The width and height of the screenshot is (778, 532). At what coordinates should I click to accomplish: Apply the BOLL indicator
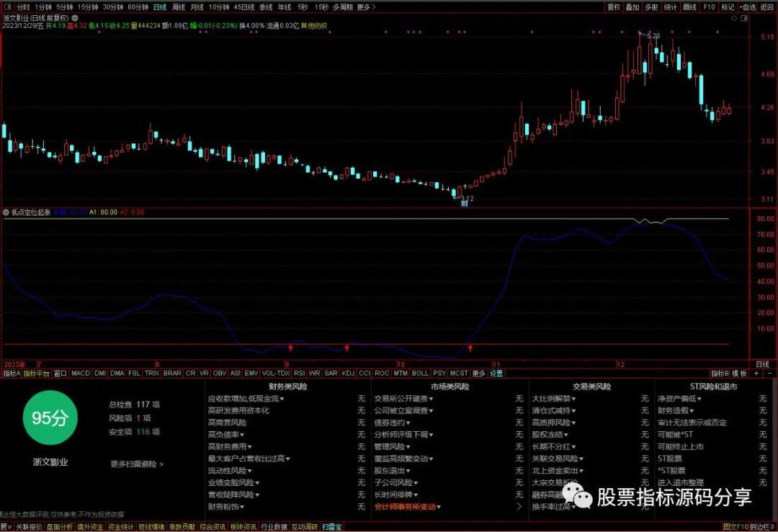(420, 374)
